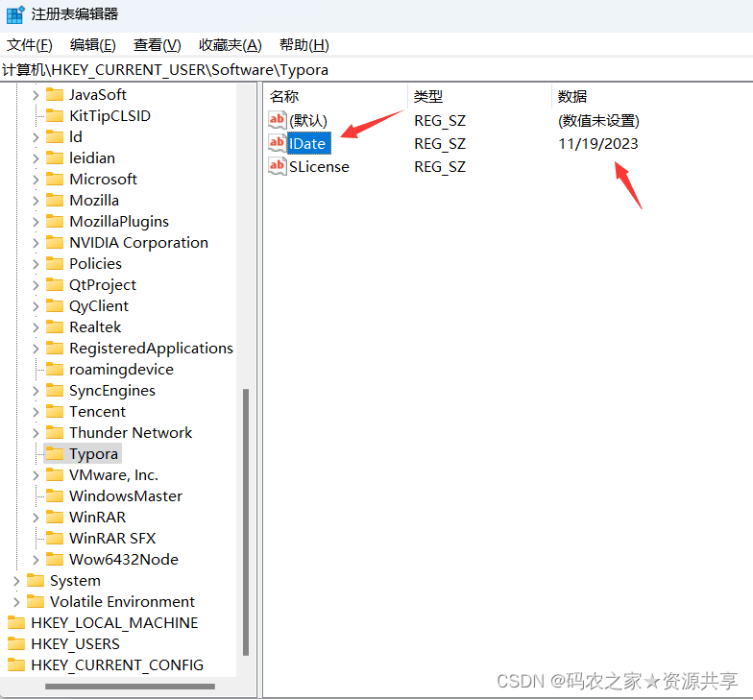Select the RegisteredApplications folder icon
The image size is (753, 700).
[x=55, y=348]
